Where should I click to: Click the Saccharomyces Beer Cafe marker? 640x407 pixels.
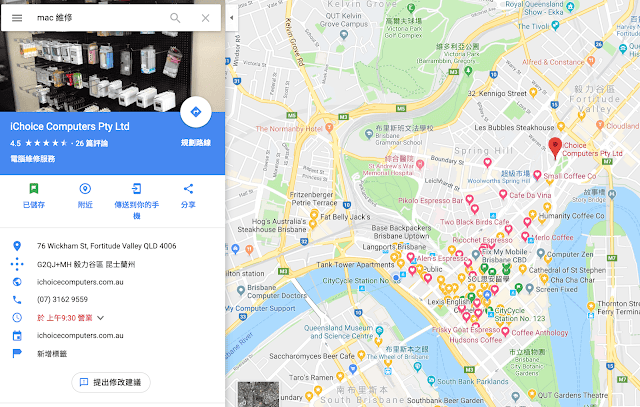361,355
